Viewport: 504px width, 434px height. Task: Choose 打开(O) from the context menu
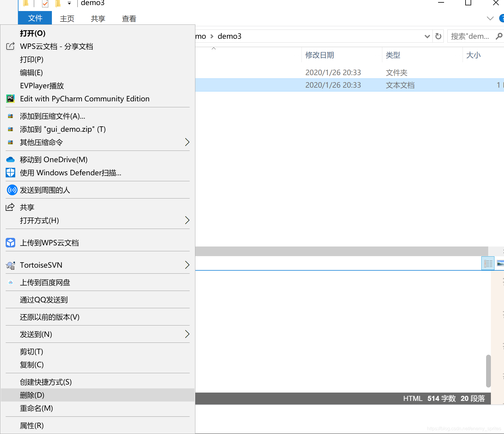tap(98, 33)
